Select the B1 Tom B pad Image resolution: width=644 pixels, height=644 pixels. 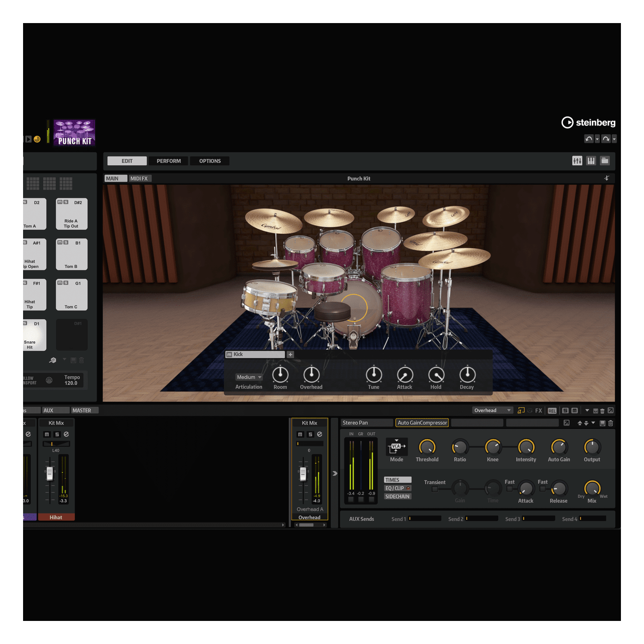tap(72, 254)
